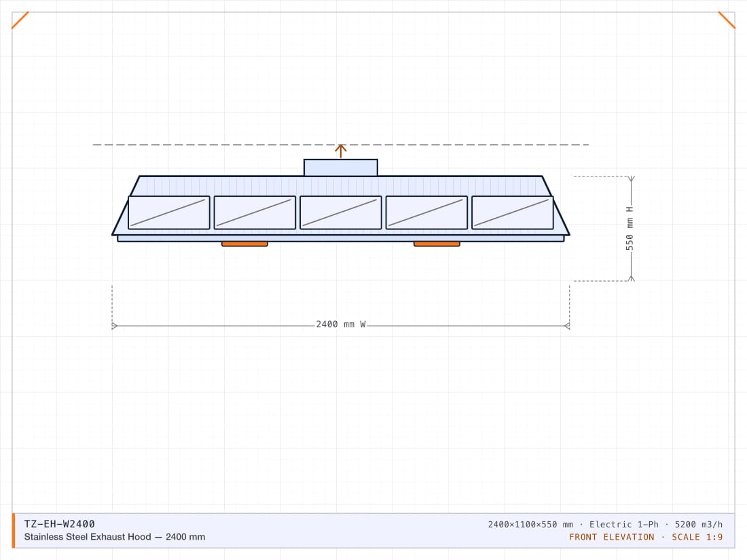The image size is (747, 560).
Task: Click the orange exhaust airflow arrow
Action: (x=341, y=151)
